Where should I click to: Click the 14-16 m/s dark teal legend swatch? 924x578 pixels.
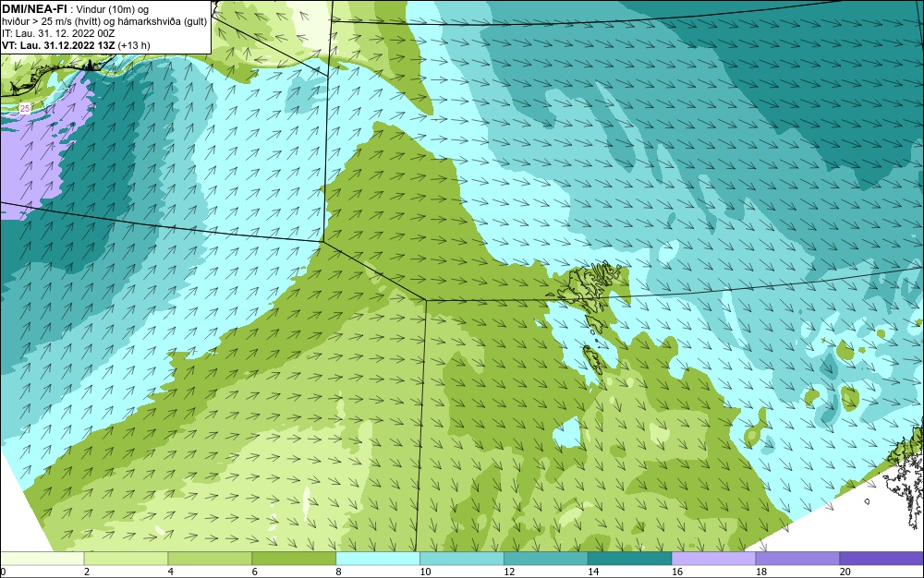[x=630, y=559]
